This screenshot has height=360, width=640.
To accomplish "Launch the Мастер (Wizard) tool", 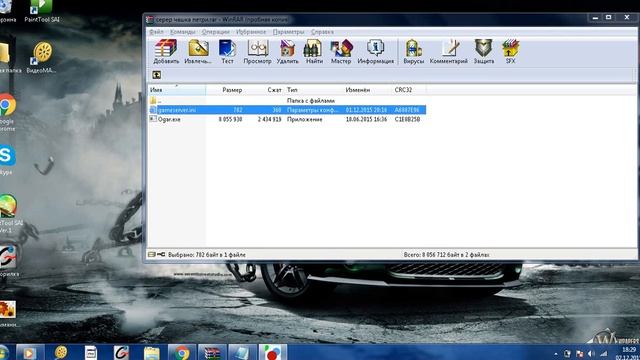I will 341,51.
